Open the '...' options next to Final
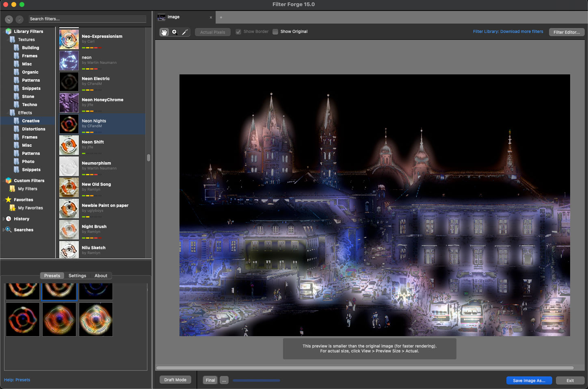Image resolution: width=588 pixels, height=389 pixels. 224,380
